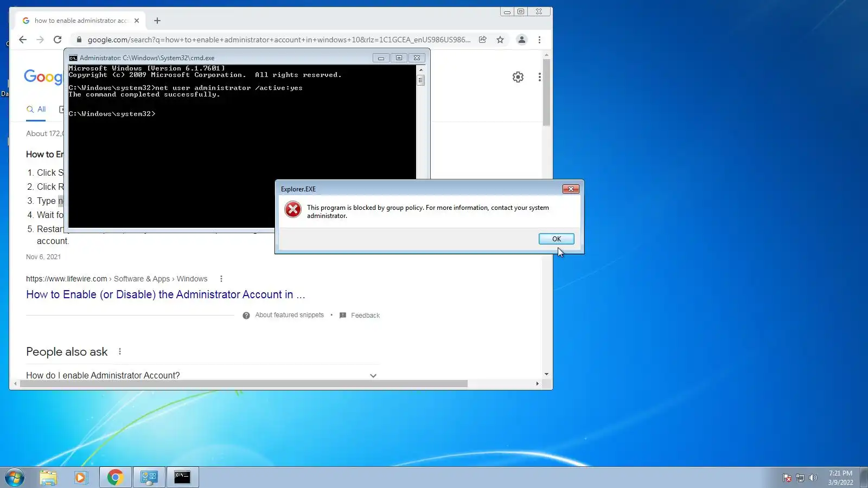Image resolution: width=868 pixels, height=488 pixels.
Task: Click the Chrome address bar URL
Action: pos(279,40)
